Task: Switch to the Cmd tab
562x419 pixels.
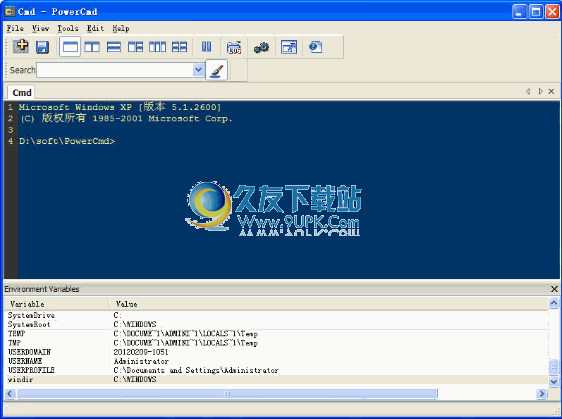Action: pos(22,92)
